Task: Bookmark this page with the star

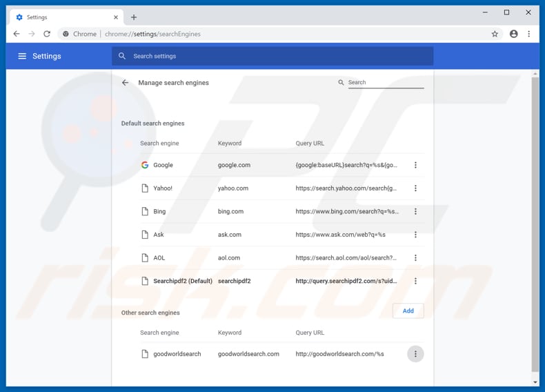Action: pyautogui.click(x=495, y=34)
